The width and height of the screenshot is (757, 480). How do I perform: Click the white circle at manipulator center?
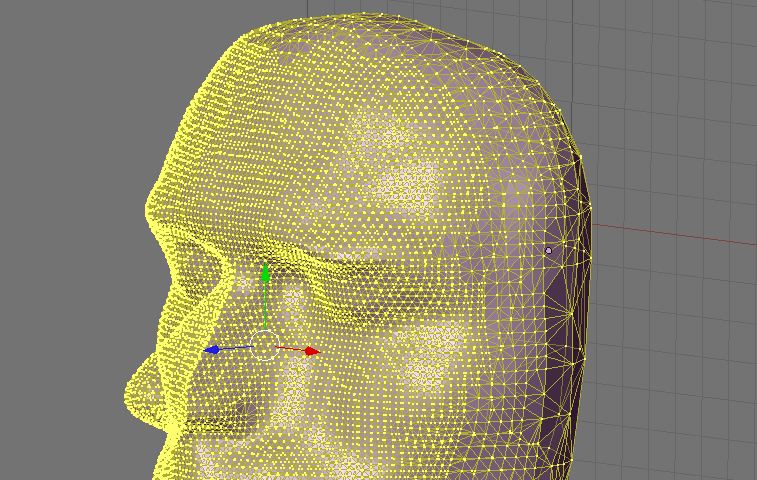pos(264,345)
